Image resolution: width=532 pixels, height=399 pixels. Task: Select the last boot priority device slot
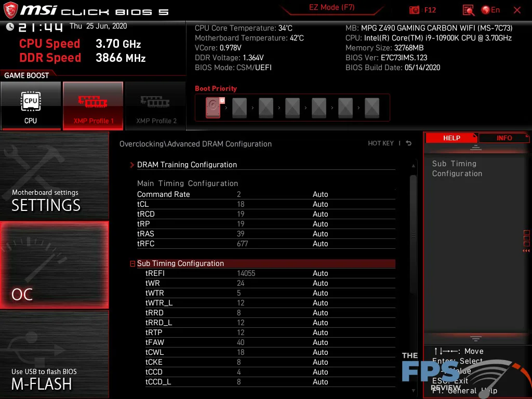pos(372,108)
